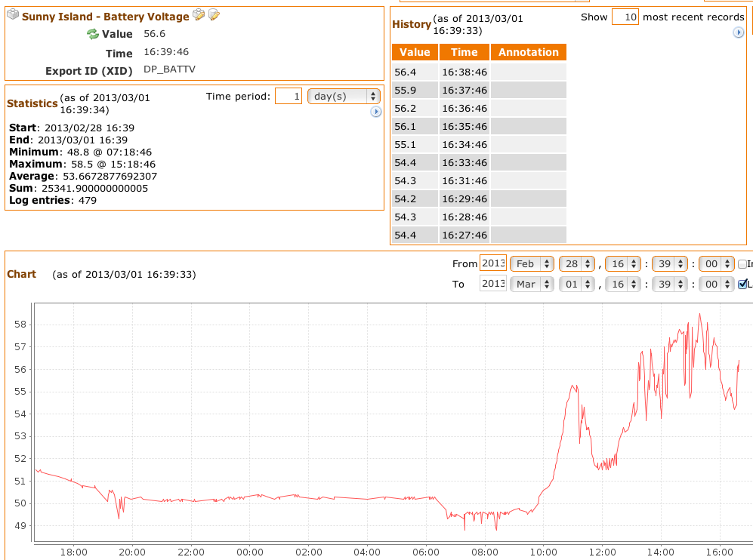This screenshot has width=753, height=560.
Task: Click the History section heading
Action: click(x=412, y=24)
